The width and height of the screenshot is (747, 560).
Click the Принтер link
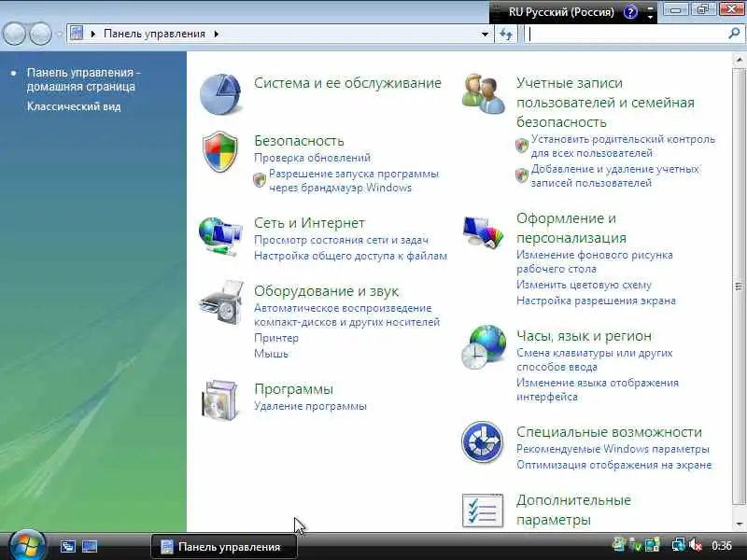coord(276,338)
